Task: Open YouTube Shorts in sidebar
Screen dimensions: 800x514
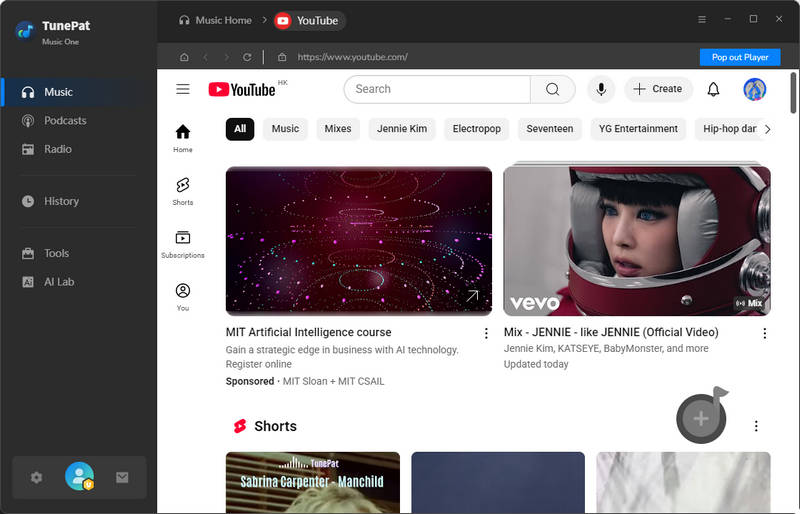Action: [x=182, y=191]
